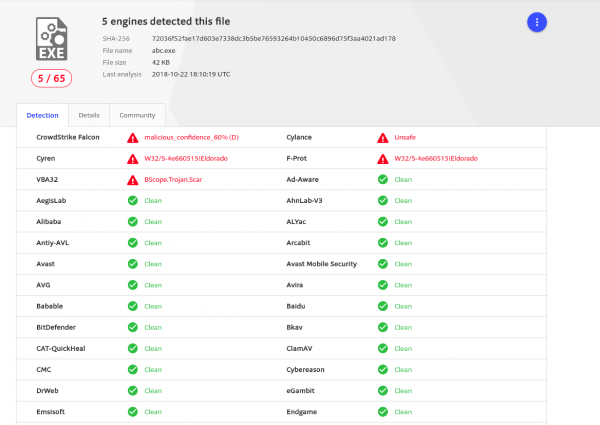Click the Unsafe verdict for Cylance
The width and height of the screenshot is (600, 425).
(405, 137)
